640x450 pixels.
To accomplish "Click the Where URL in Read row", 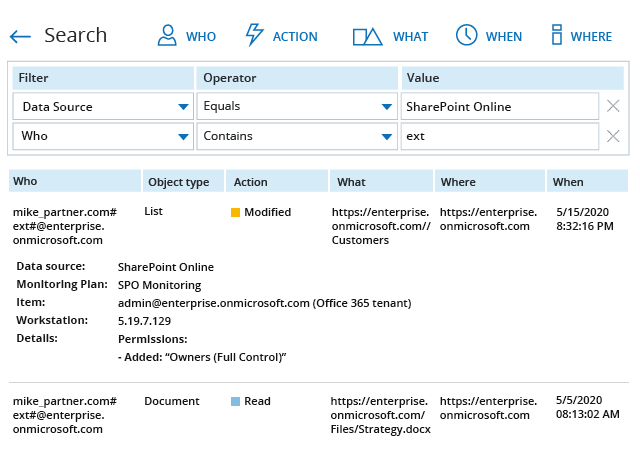I will click(488, 408).
